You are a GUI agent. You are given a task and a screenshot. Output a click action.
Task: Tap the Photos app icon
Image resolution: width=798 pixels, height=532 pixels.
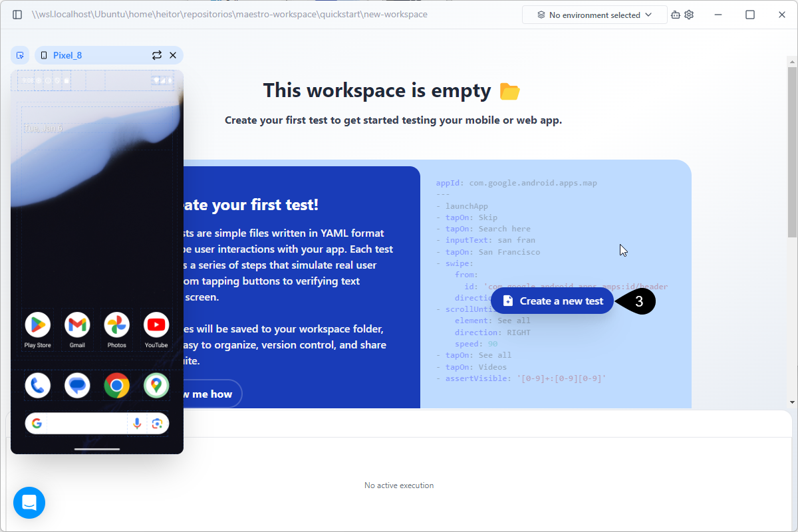(x=117, y=325)
